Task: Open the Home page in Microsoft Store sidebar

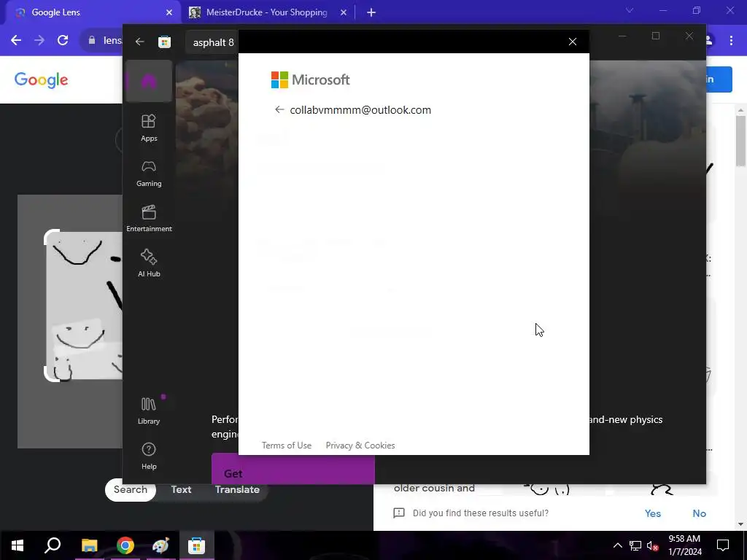Action: point(149,82)
